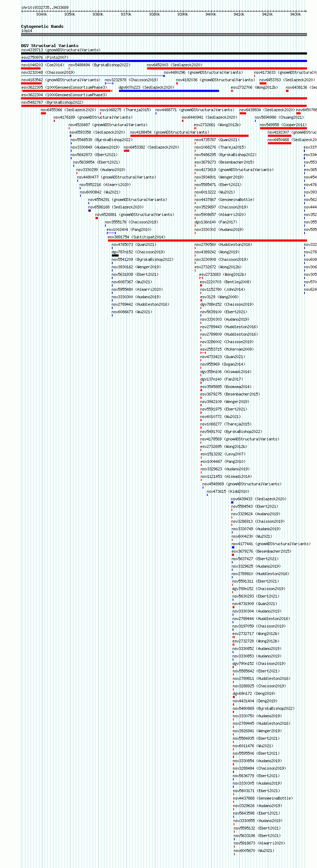Open dgv787n152 (Chaisson2019) variant
This screenshot has height=868, width=317.
(x=138, y=252)
